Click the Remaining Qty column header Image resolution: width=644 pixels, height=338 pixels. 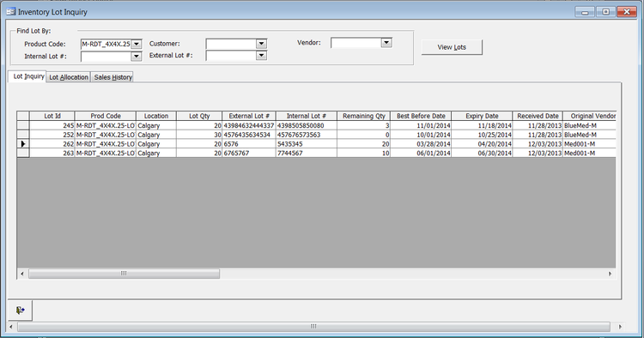coord(363,116)
